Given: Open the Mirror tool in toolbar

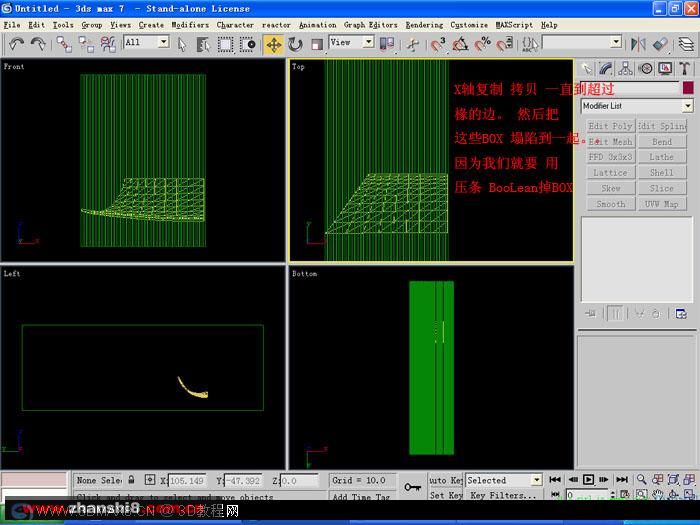Looking at the screenshot, I should coord(638,44).
